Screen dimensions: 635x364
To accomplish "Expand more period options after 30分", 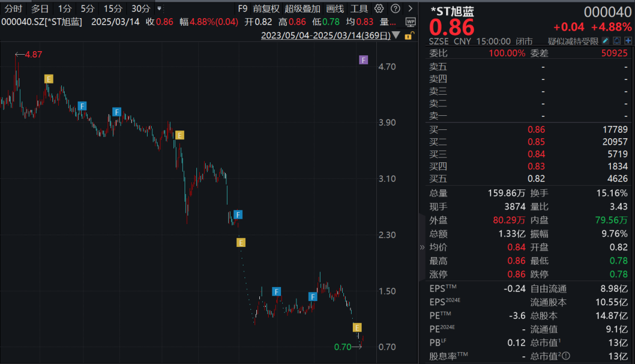I will (159, 8).
